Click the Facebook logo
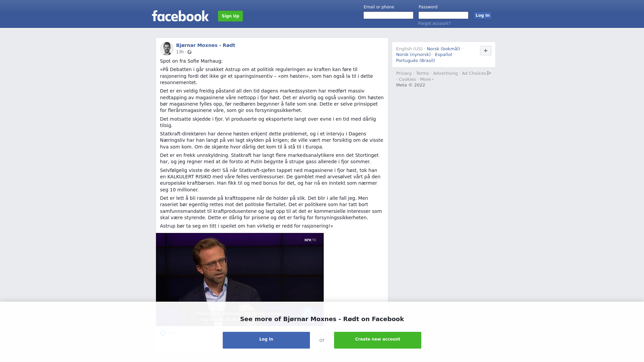 180,16
